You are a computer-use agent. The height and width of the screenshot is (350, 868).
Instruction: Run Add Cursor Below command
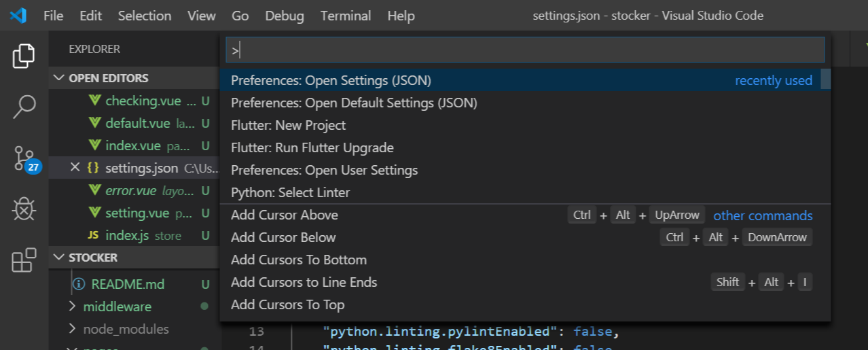(x=520, y=237)
